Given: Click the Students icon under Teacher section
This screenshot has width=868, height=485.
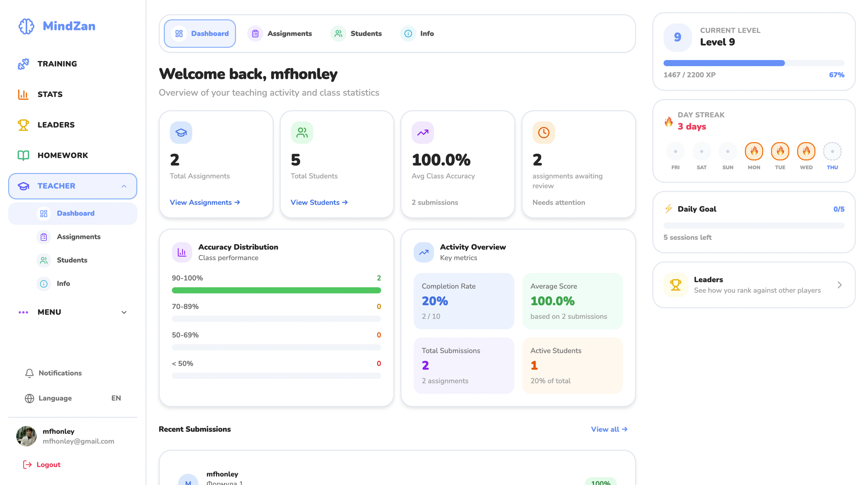Looking at the screenshot, I should 44,260.
